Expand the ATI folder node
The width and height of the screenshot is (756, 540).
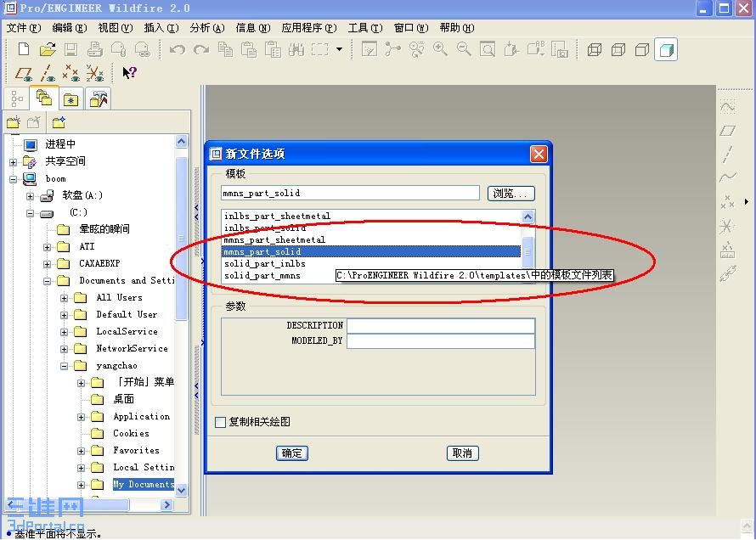[x=47, y=247]
